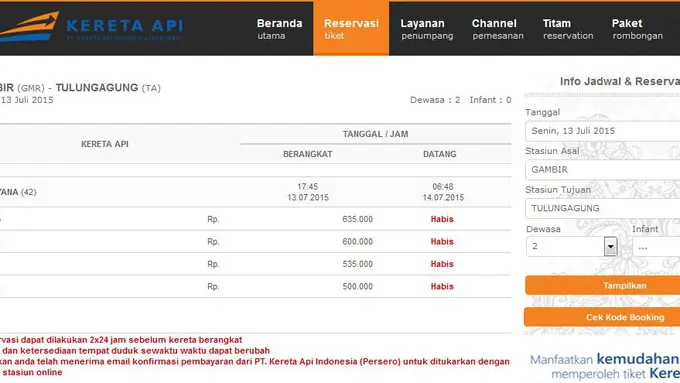
Task: Click departure date 13.07.2015
Action: (307, 197)
